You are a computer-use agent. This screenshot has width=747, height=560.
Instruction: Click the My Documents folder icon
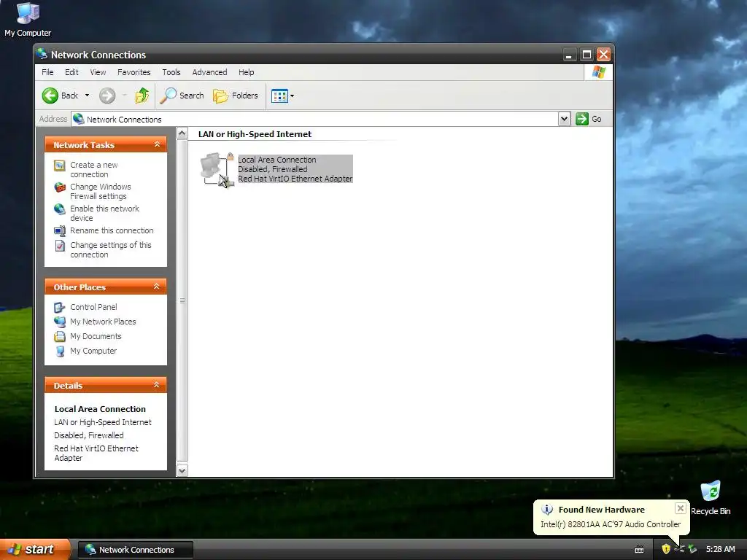coord(60,337)
